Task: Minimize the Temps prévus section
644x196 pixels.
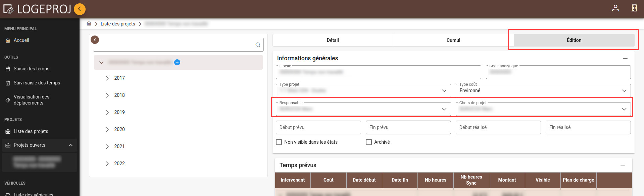Action: [623, 165]
